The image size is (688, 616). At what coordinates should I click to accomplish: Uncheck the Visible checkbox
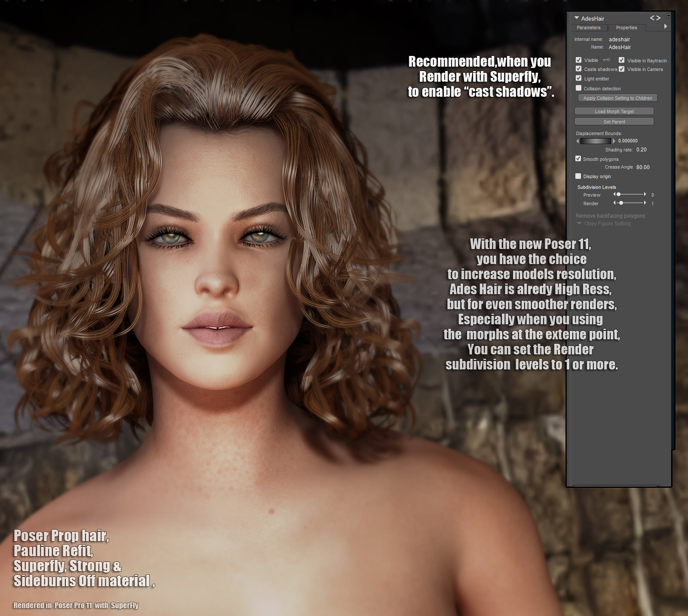[x=579, y=60]
